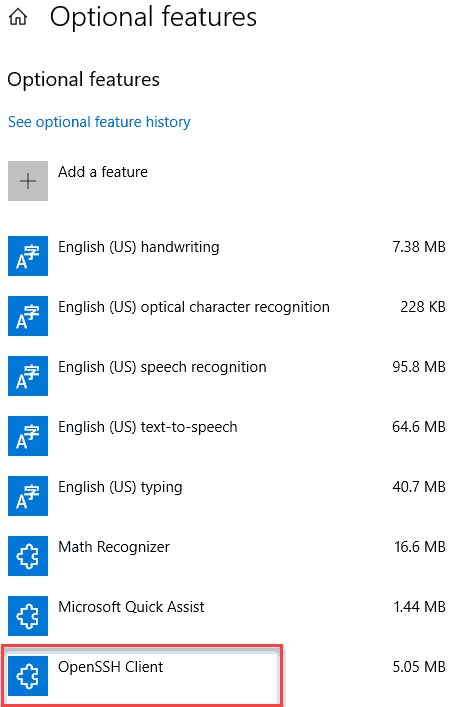The image size is (470, 707).
Task: Click the 1.44 MB size value
Action: point(419,607)
